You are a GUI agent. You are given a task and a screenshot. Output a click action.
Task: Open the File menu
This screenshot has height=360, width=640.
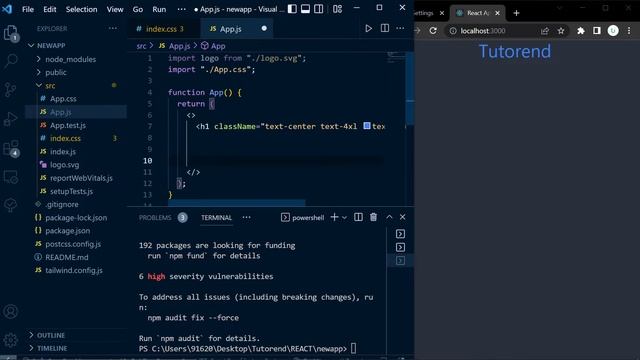point(28,9)
